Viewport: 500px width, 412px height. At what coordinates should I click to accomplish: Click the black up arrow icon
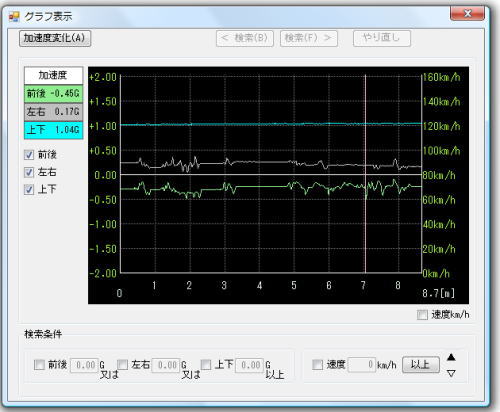tap(451, 357)
